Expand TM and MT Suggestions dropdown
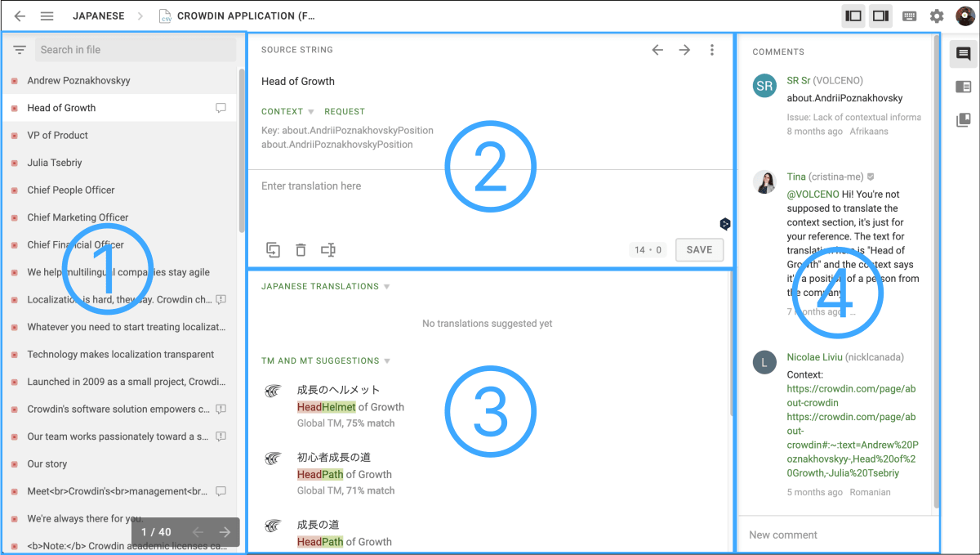Viewport: 980px width, 555px height. tap(326, 360)
